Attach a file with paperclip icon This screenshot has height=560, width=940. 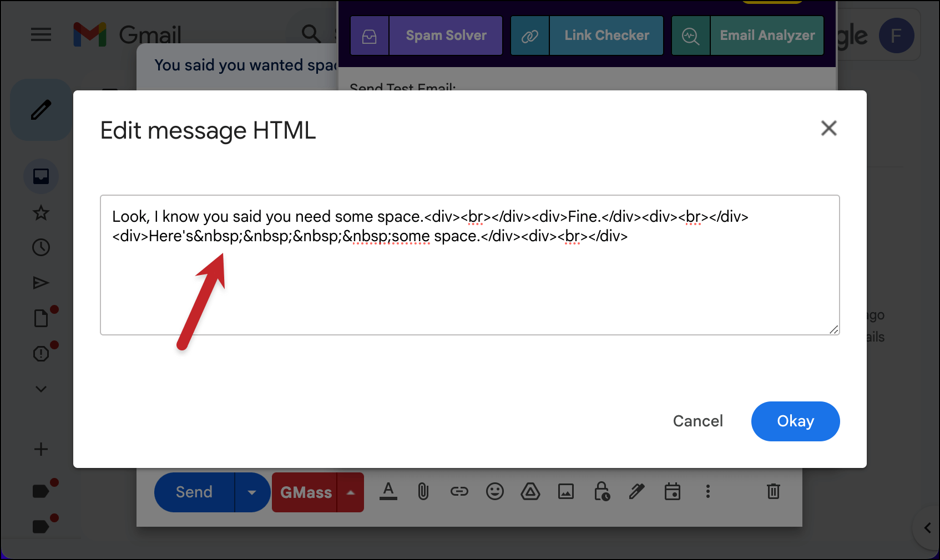(423, 491)
